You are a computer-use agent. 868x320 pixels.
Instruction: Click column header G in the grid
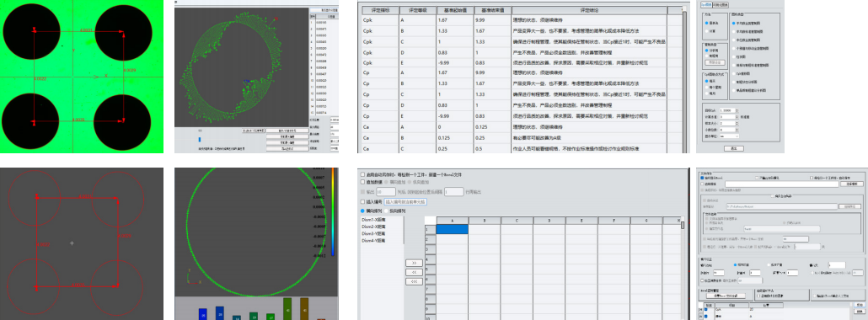646,221
